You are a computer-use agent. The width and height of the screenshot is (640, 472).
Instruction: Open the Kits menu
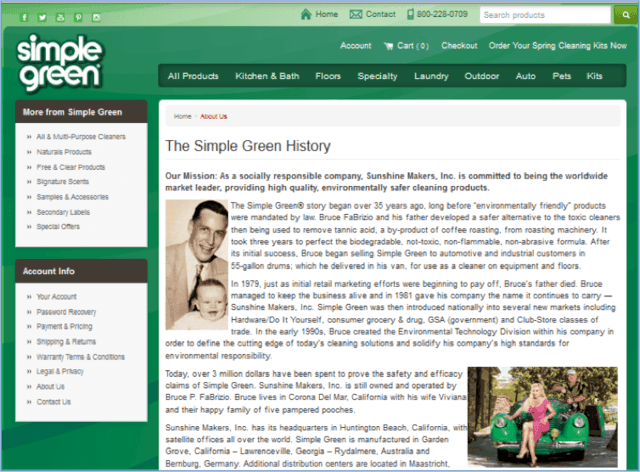click(x=595, y=76)
